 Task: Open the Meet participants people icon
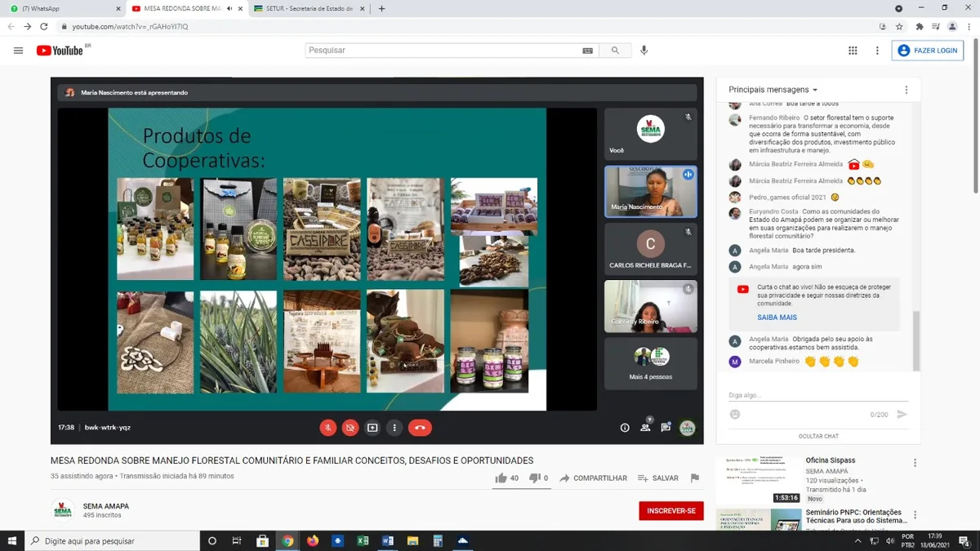[x=645, y=426]
